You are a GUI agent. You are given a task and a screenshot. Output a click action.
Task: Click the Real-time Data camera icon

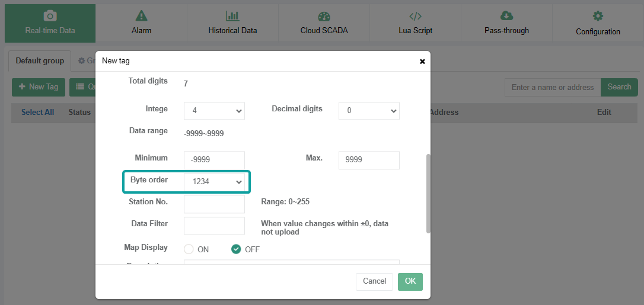coord(50,16)
